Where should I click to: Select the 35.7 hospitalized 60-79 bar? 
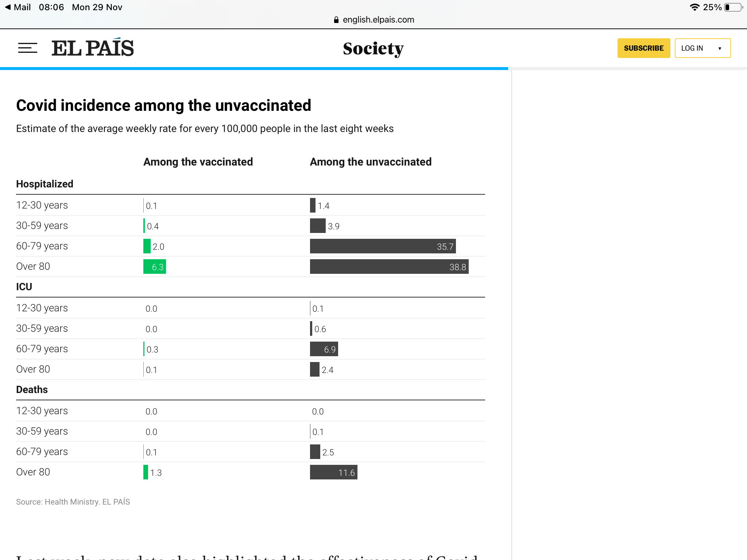(x=383, y=246)
